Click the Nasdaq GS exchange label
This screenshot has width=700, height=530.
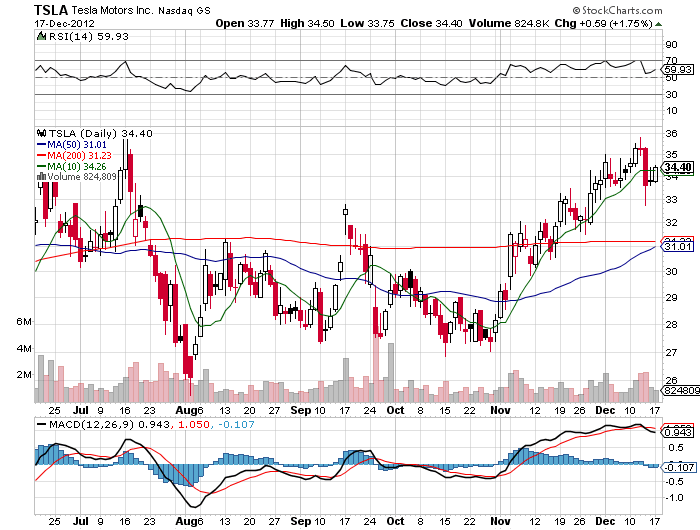pos(184,10)
